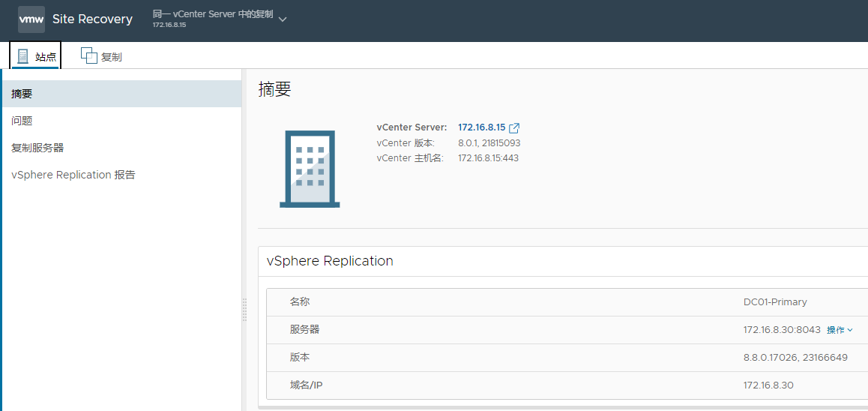This screenshot has width=868, height=411.
Task: Expand the same vCenter Server replication dropdown chevron
Action: 283,19
